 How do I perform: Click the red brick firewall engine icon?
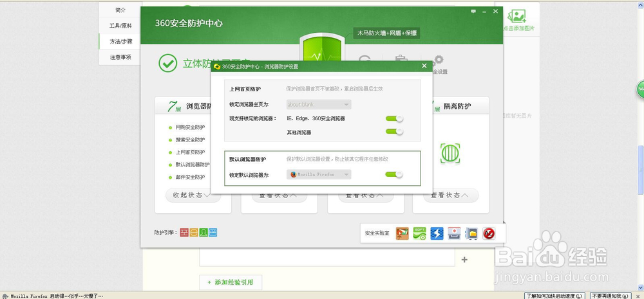pos(184,233)
